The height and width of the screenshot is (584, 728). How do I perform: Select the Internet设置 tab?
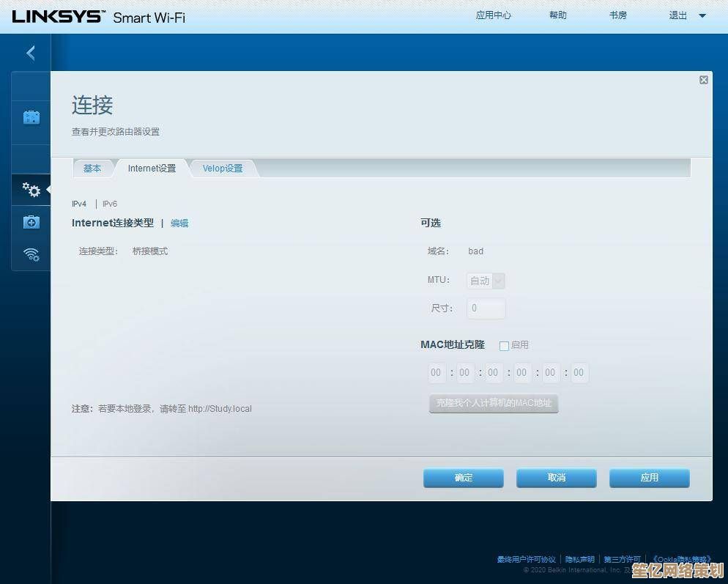pos(152,169)
